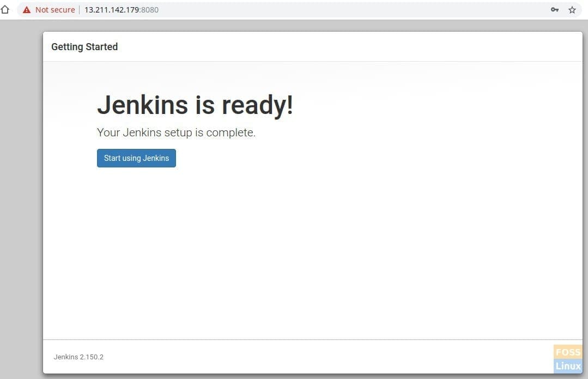
Task: Bookmark this page with the star icon
Action: click(572, 10)
